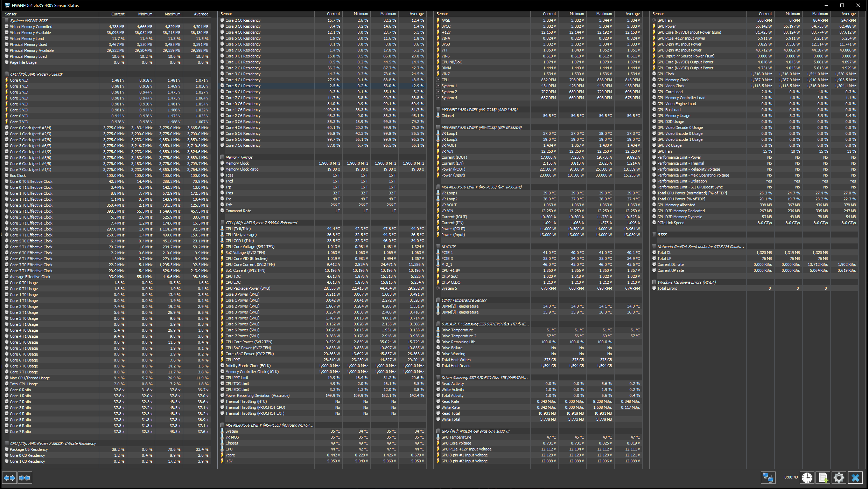Select the CPU Package Power (SMU) row
868x489 pixels.
(x=247, y=288)
